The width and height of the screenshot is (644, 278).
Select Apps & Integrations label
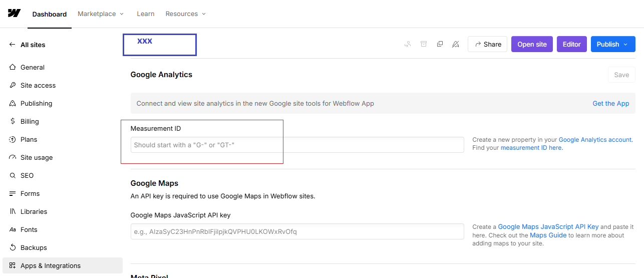(x=51, y=265)
